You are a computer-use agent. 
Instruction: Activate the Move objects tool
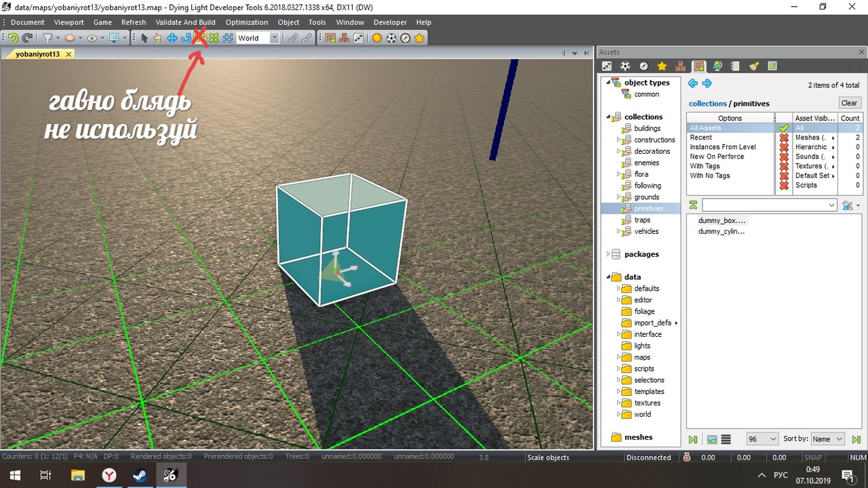[172, 39]
